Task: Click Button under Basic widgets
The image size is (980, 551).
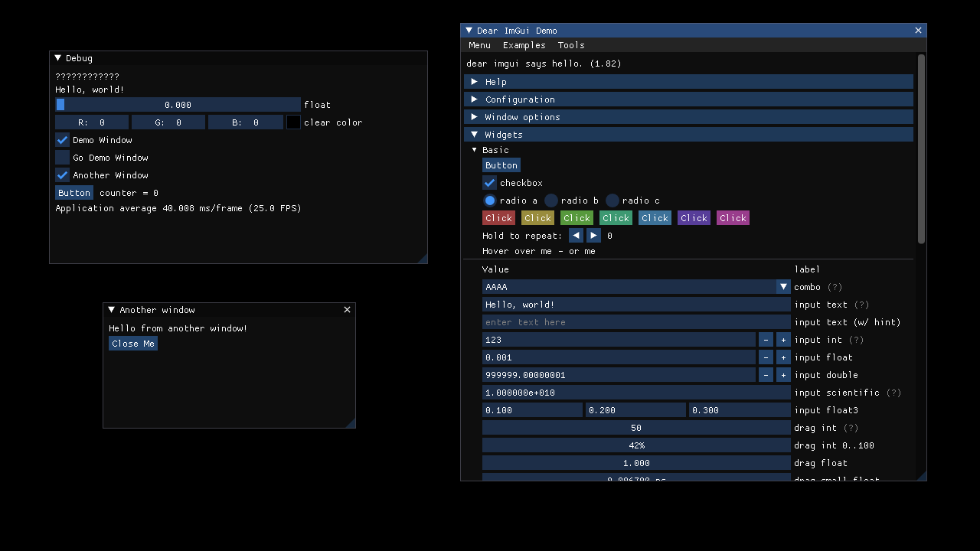Action: coord(501,165)
